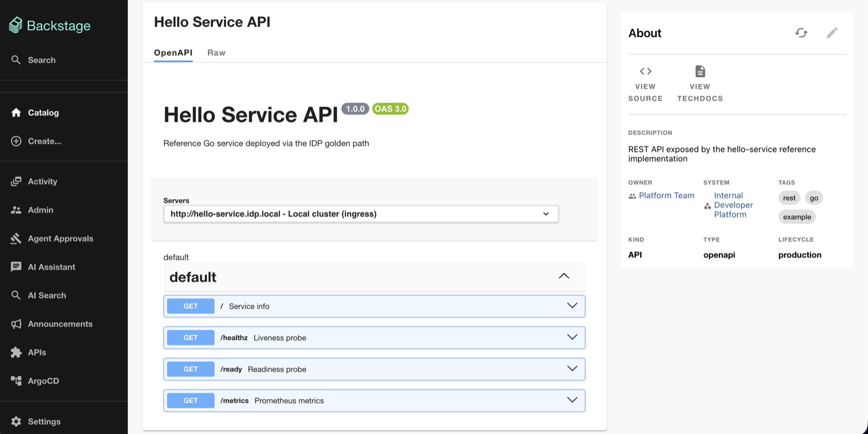Click the OAS 3.0 badge
Image resolution: width=868 pixels, height=434 pixels.
pyautogui.click(x=391, y=109)
